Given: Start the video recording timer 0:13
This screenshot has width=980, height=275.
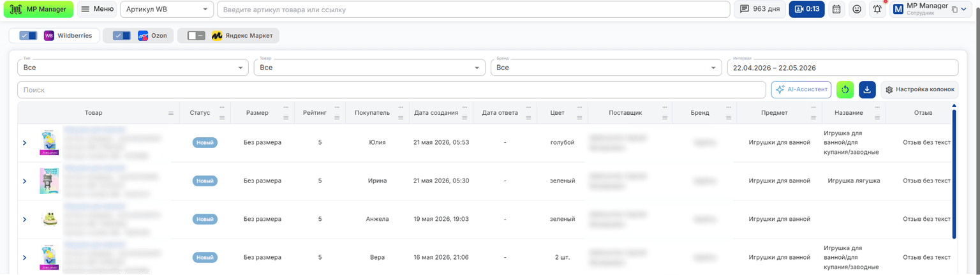Looking at the screenshot, I should point(806,10).
